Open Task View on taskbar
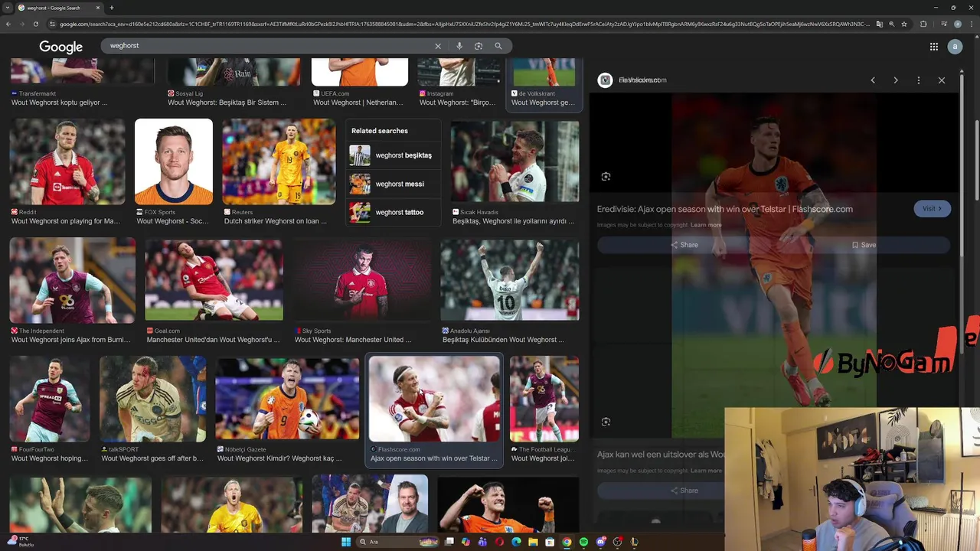This screenshot has width=980, height=551. (x=448, y=542)
